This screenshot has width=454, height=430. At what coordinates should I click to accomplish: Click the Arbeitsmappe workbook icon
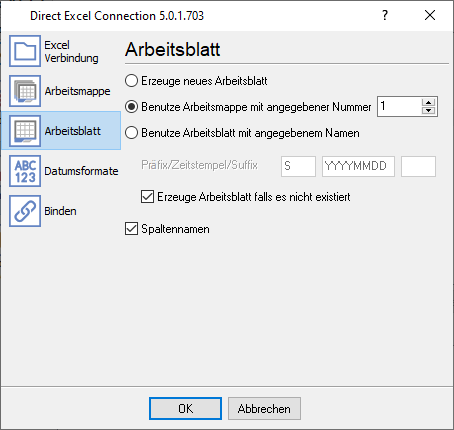[x=25, y=91]
